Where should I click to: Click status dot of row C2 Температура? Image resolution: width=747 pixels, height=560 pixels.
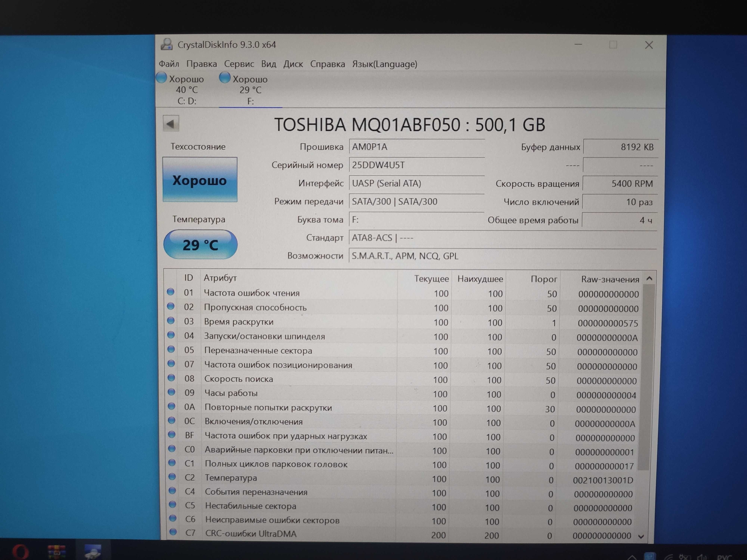point(172,477)
